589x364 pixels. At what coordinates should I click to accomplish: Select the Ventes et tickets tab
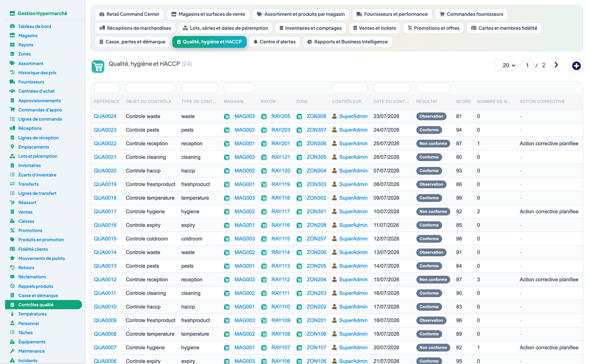pyautogui.click(x=375, y=28)
